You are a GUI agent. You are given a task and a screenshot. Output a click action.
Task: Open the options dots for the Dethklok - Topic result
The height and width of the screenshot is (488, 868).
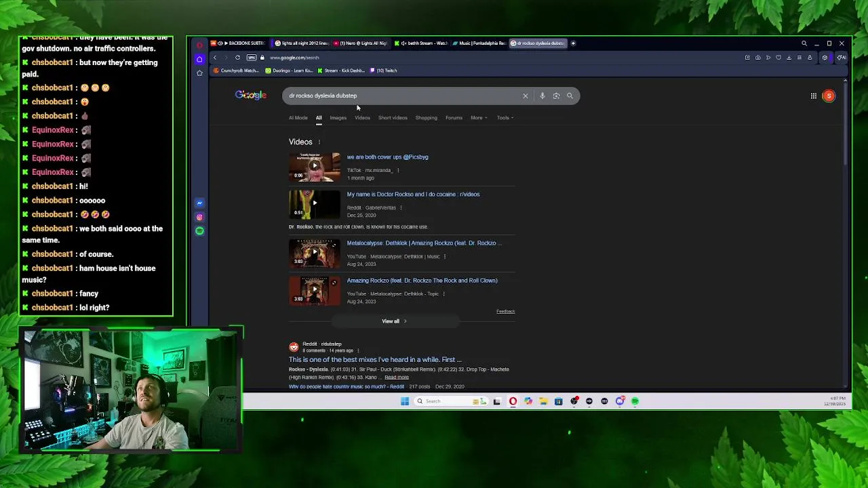pyautogui.click(x=443, y=294)
